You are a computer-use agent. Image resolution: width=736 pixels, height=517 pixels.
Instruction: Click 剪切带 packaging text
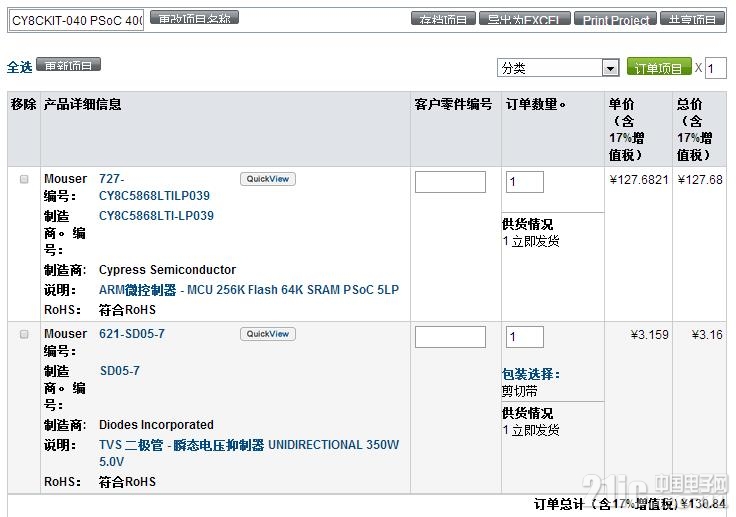[x=520, y=391]
